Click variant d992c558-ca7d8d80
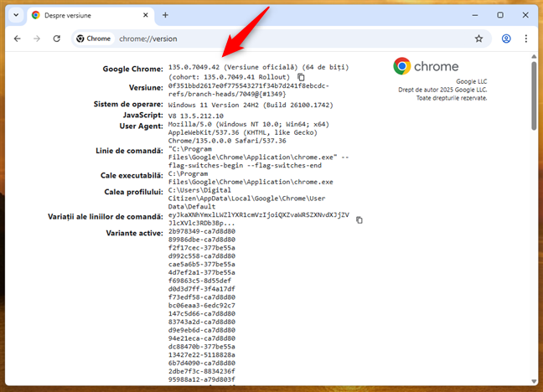The width and height of the screenshot is (543, 392). click(202, 256)
